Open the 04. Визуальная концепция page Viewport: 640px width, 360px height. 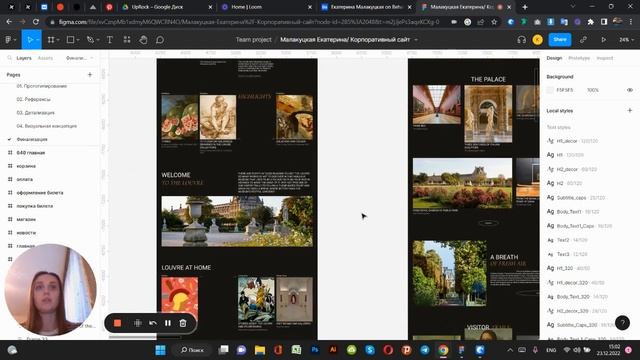(47, 126)
